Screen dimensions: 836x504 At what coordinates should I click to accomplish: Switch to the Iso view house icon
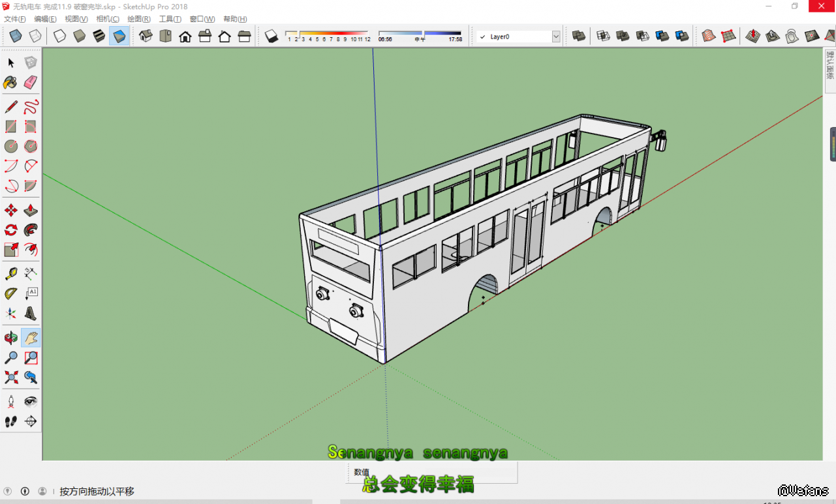tap(146, 37)
